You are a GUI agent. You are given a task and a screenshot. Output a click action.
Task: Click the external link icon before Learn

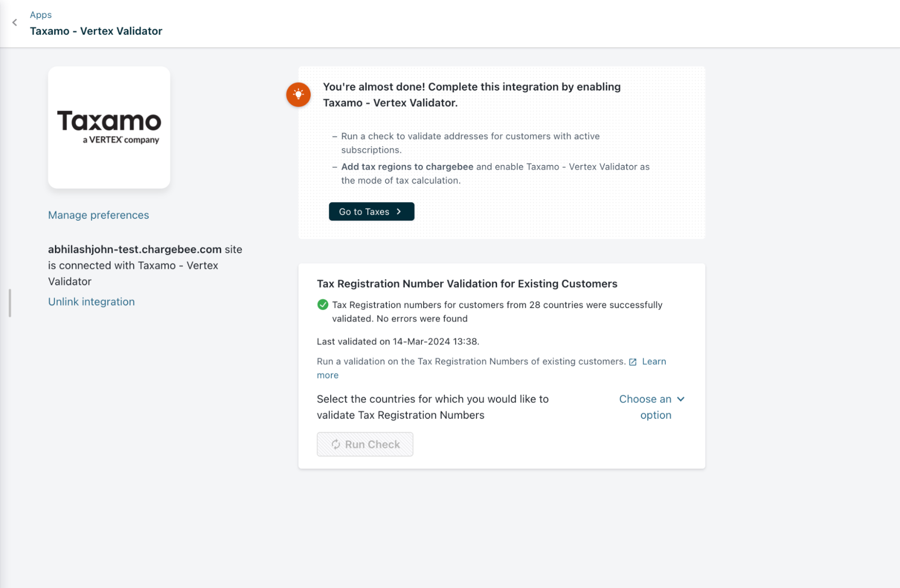633,362
